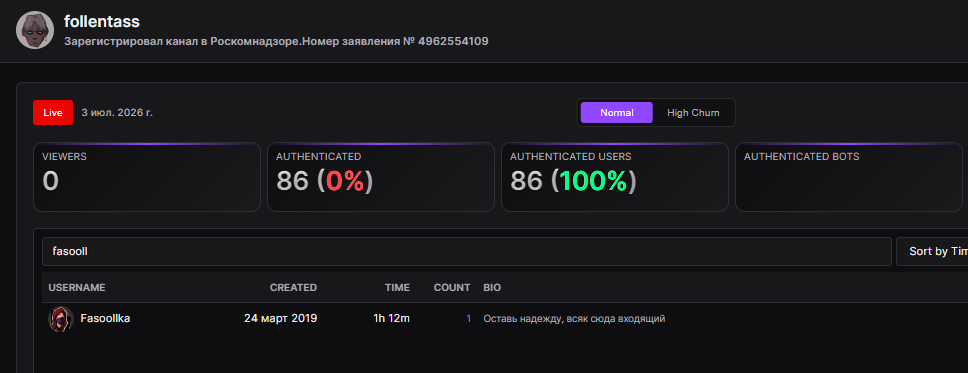The width and height of the screenshot is (968, 373).
Task: Sort by the COUNT column header
Action: pyautogui.click(x=452, y=288)
